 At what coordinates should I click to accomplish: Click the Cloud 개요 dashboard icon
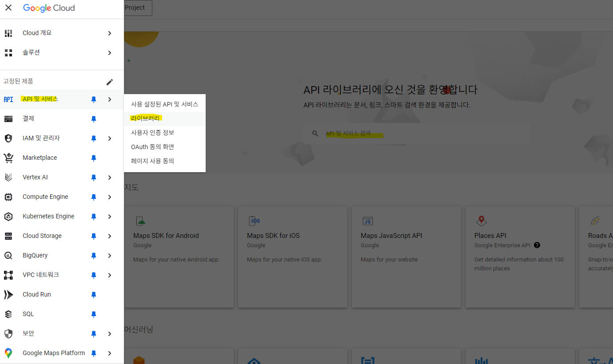[x=8, y=33]
